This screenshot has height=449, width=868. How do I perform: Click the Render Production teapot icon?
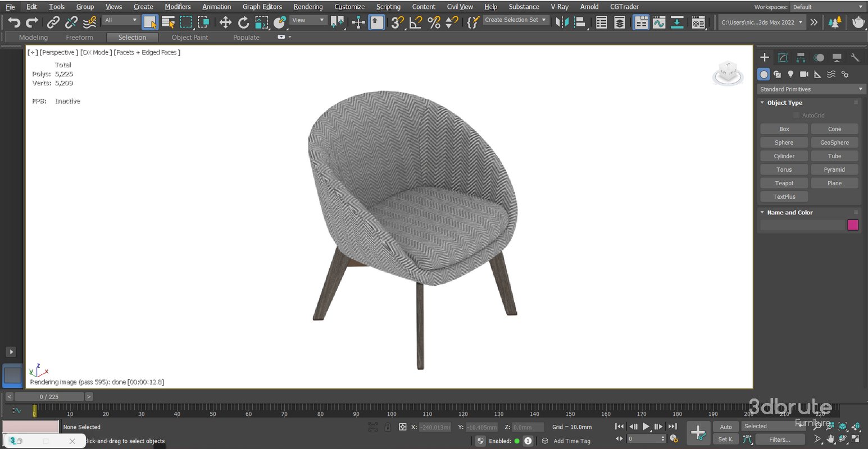point(858,22)
